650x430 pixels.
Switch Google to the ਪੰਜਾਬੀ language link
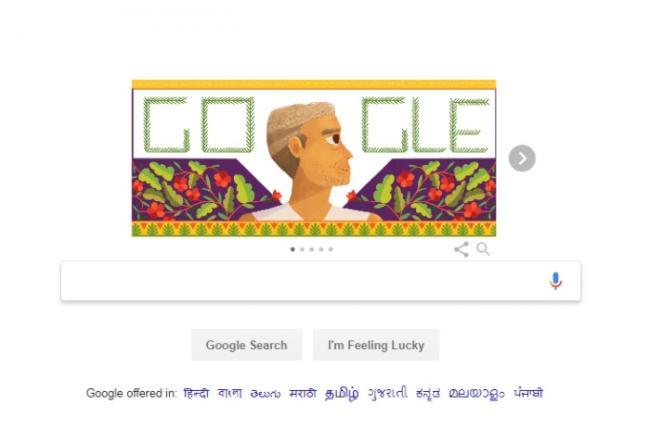(x=528, y=392)
